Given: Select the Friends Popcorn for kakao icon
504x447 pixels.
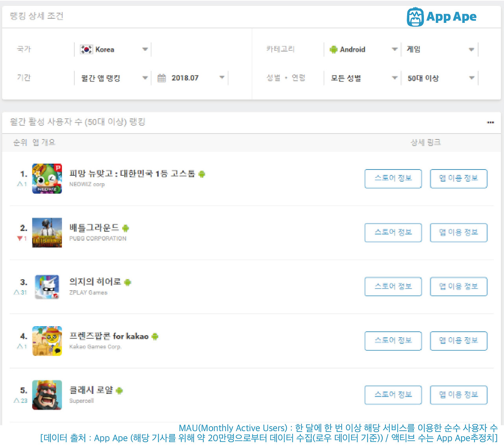Looking at the screenshot, I should coord(47,341).
